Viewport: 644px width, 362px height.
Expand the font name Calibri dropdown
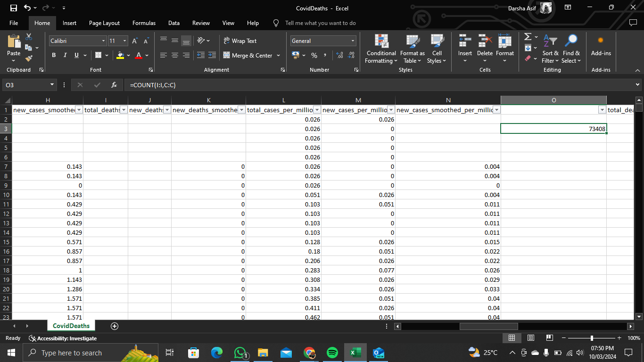(x=103, y=41)
